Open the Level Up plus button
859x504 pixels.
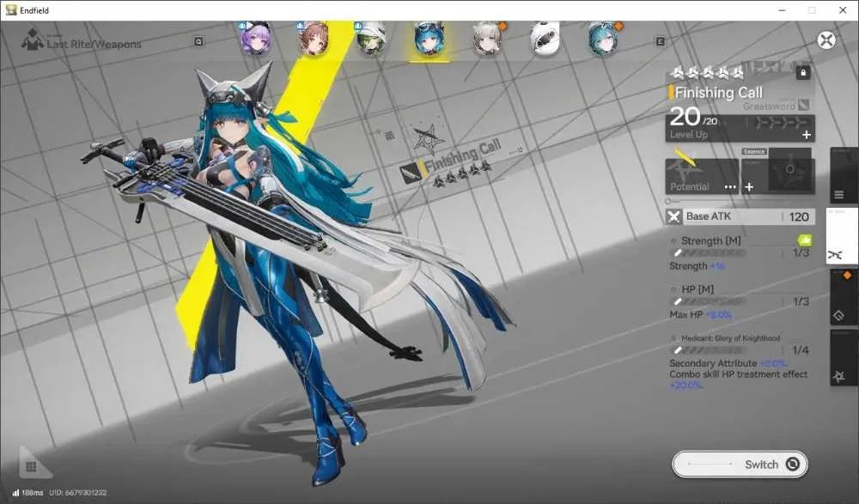coord(807,135)
